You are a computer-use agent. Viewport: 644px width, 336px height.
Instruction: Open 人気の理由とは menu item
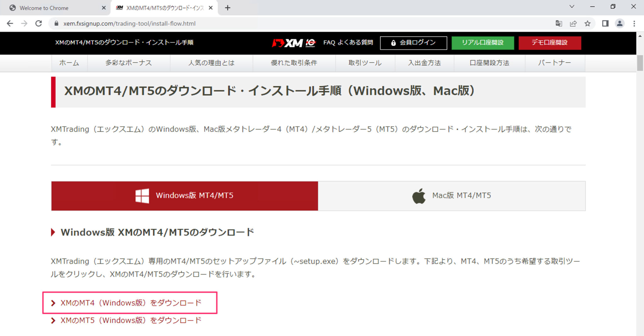(x=211, y=63)
